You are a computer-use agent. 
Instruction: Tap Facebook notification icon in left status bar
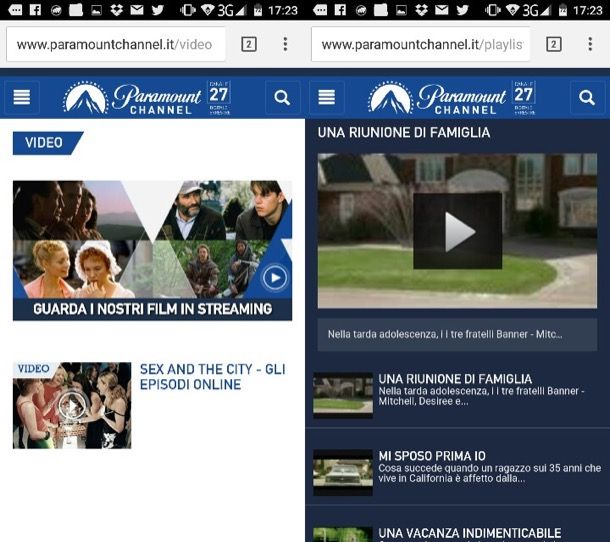[x=35, y=10]
